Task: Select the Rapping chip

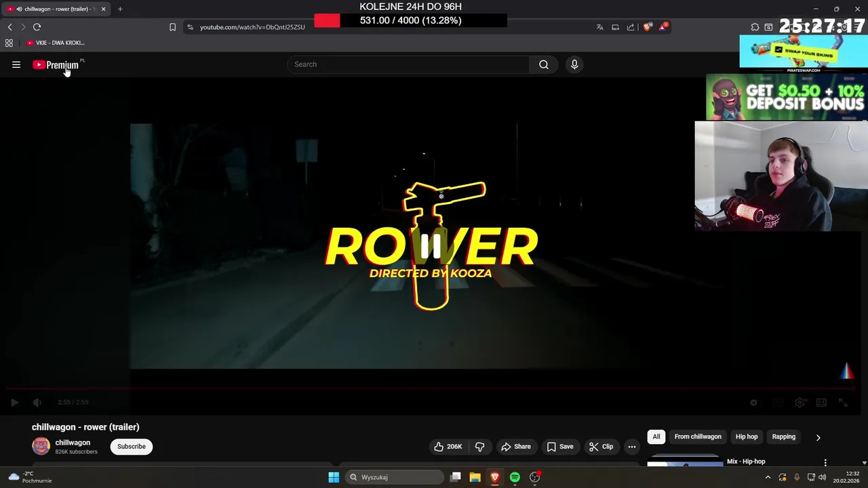Action: (784, 436)
